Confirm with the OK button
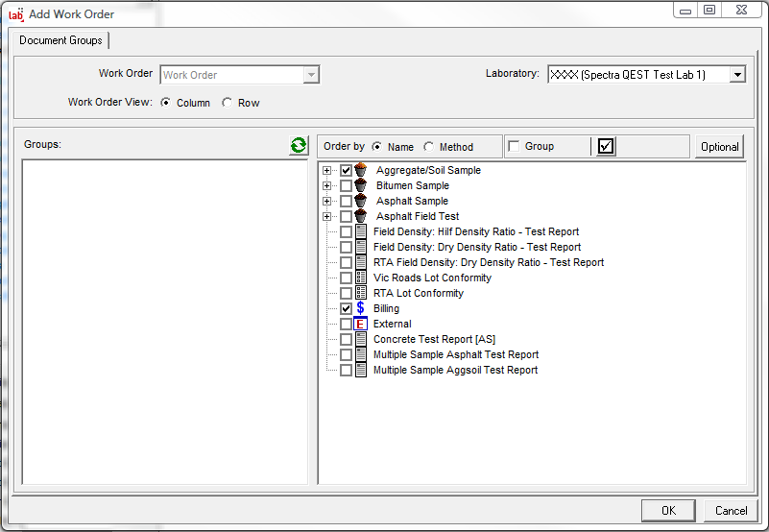 click(668, 510)
